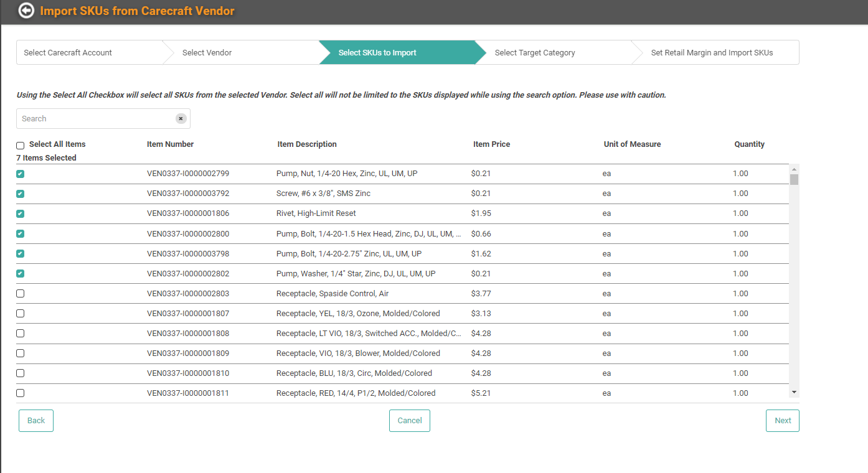The image size is (868, 473).
Task: Click the back arrow icon in header
Action: [26, 11]
